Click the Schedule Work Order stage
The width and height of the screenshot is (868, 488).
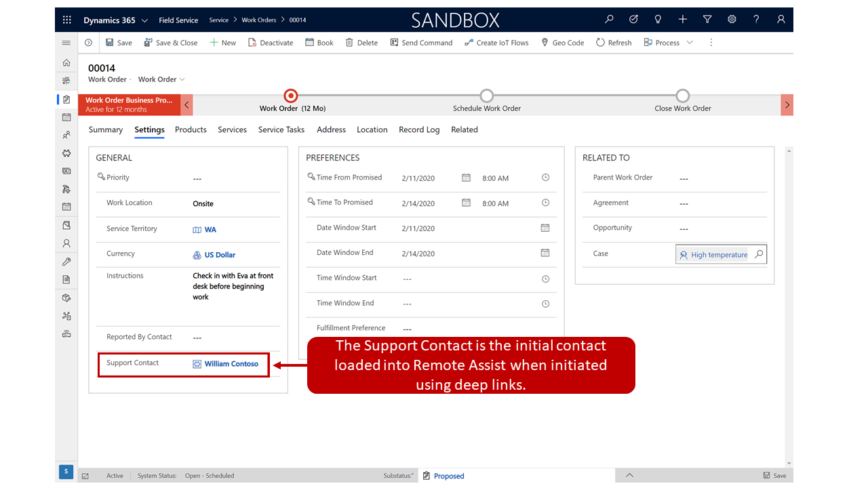(487, 96)
